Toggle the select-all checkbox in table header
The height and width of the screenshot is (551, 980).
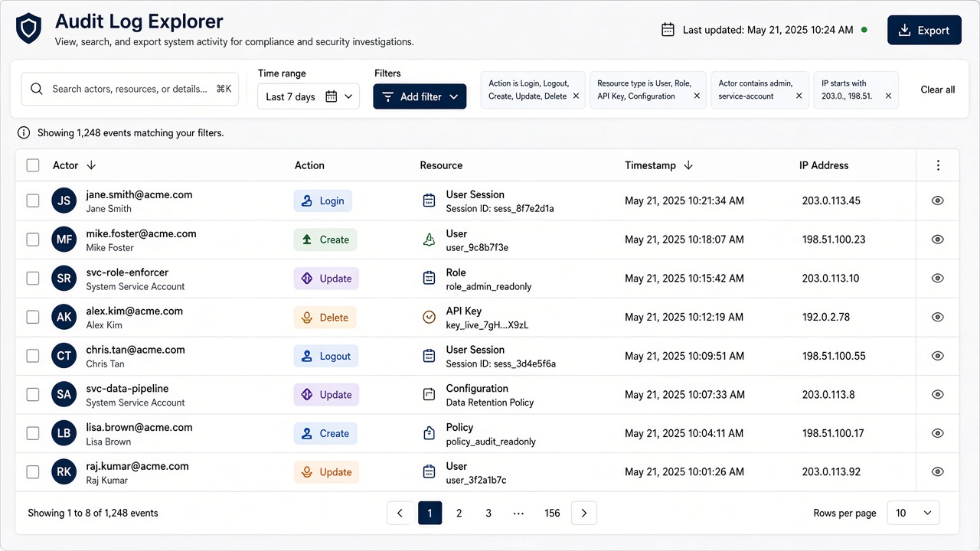(33, 165)
